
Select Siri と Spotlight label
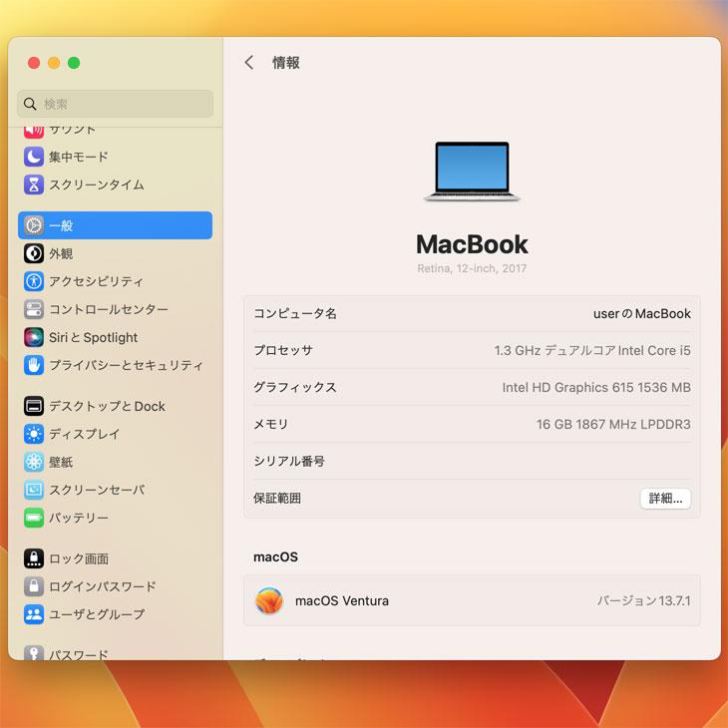click(x=94, y=337)
